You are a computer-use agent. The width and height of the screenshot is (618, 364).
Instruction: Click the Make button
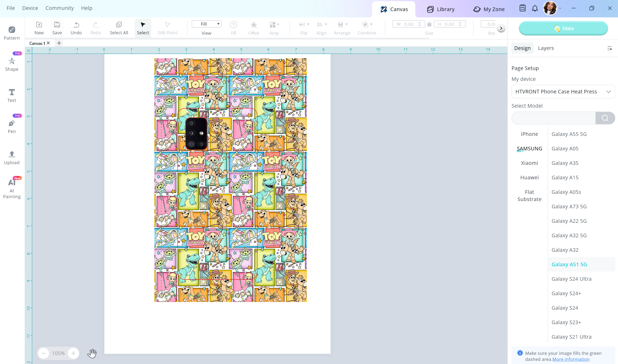(563, 28)
